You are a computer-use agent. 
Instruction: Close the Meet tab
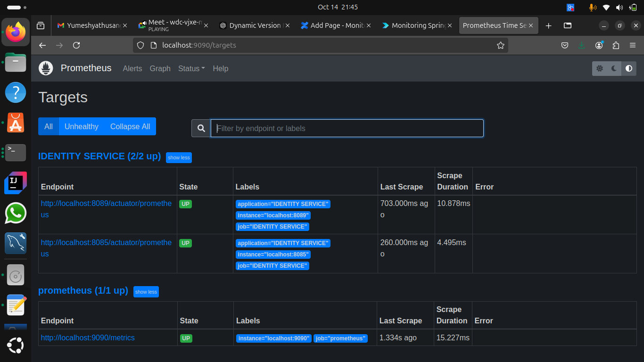[x=207, y=25]
